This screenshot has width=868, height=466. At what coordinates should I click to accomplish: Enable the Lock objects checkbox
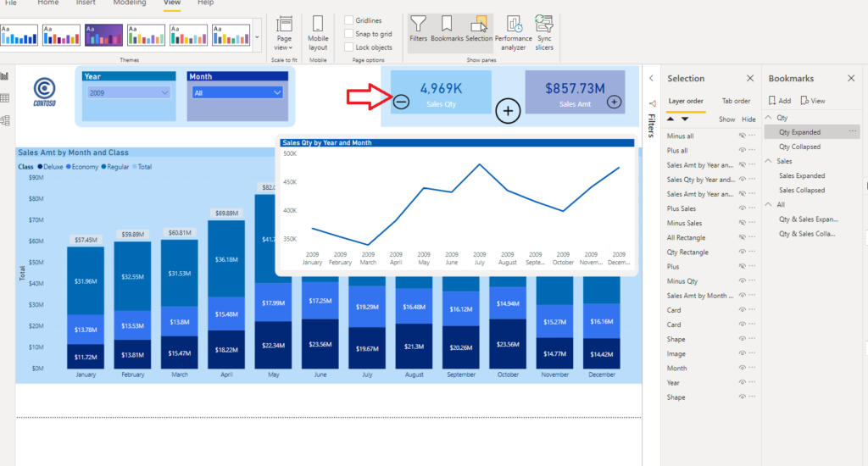[348, 47]
